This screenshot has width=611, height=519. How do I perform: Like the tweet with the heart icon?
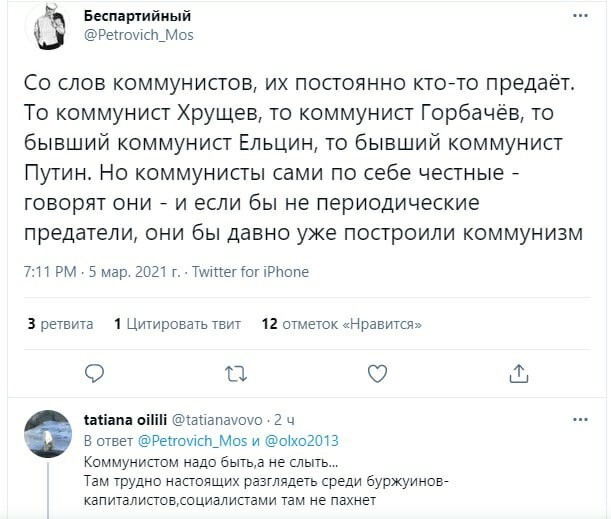tap(377, 374)
